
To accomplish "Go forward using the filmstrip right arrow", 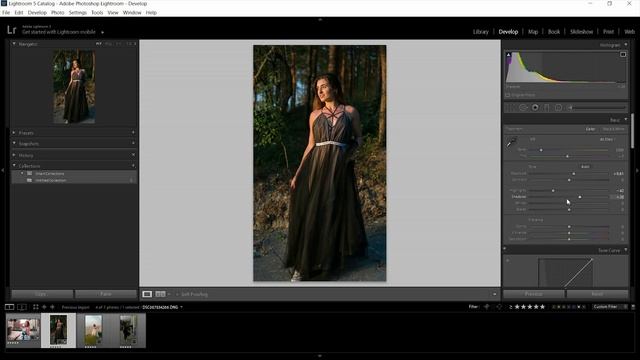I will [52, 307].
